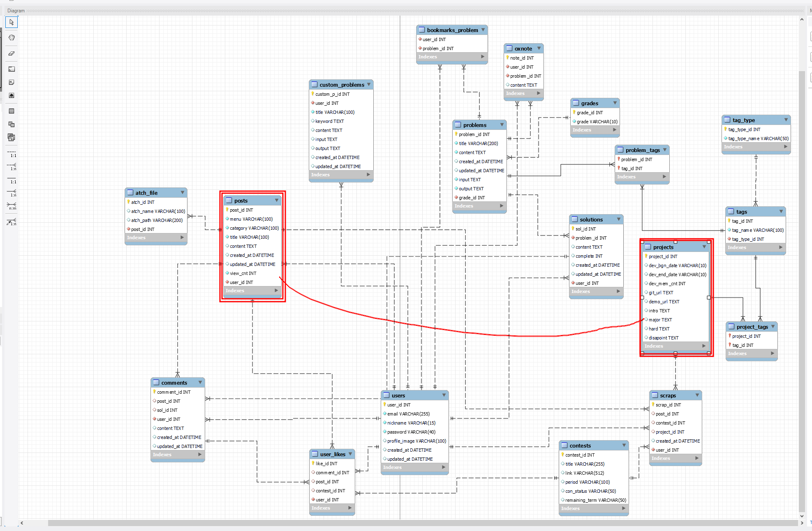812x531 pixels.
Task: Expand Indexes section of problems table
Action: point(502,206)
